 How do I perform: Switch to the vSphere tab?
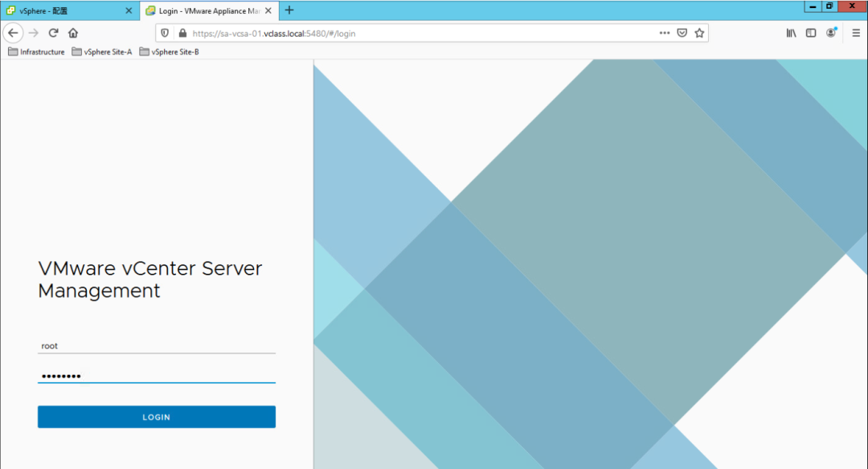click(69, 10)
